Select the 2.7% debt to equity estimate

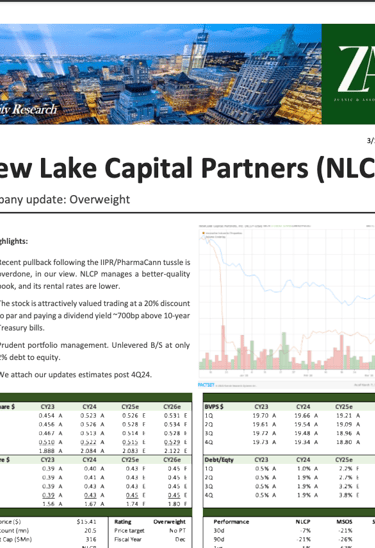(345, 477)
